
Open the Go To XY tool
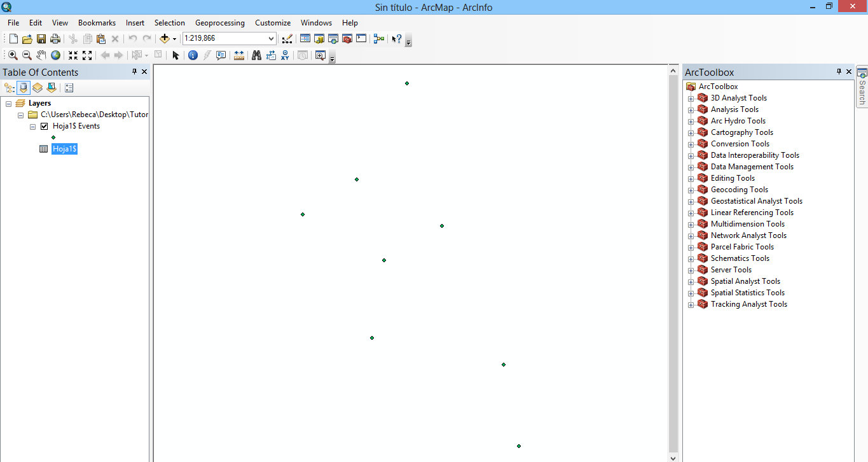[x=285, y=55]
